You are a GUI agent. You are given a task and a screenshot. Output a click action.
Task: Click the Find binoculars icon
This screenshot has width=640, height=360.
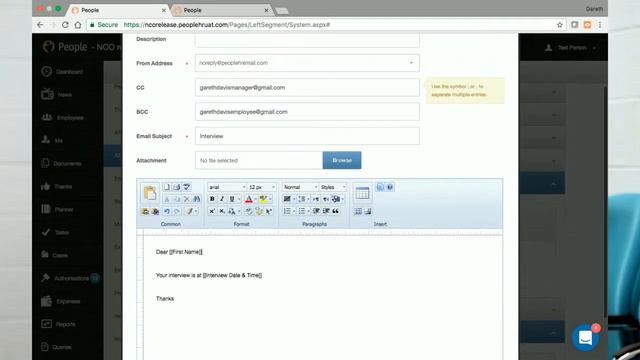point(196,199)
